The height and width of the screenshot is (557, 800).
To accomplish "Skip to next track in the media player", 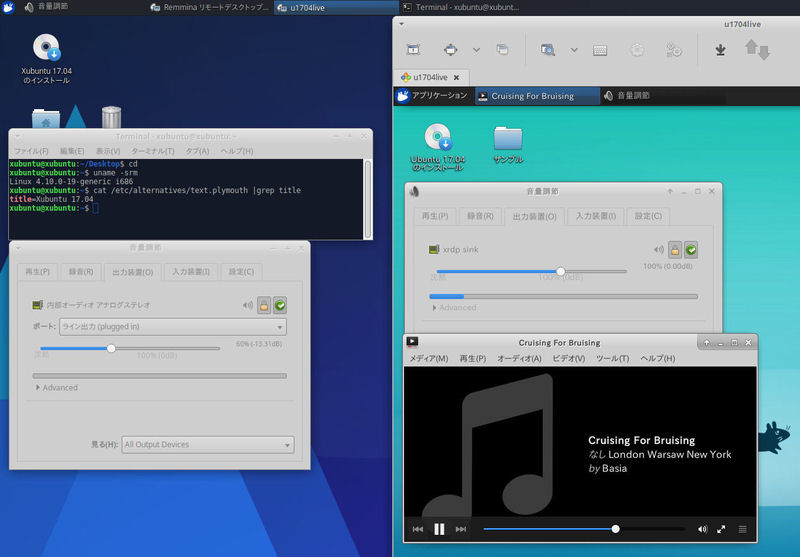I will pos(461,529).
